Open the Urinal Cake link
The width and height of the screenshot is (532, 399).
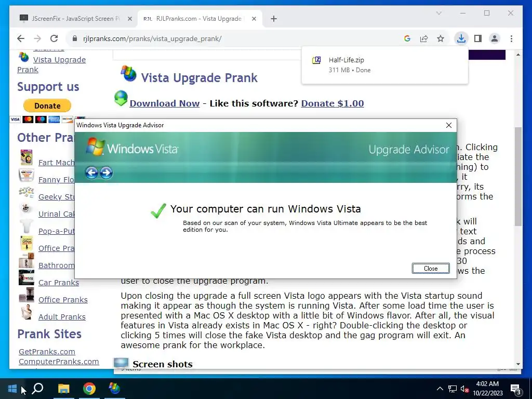(56, 214)
